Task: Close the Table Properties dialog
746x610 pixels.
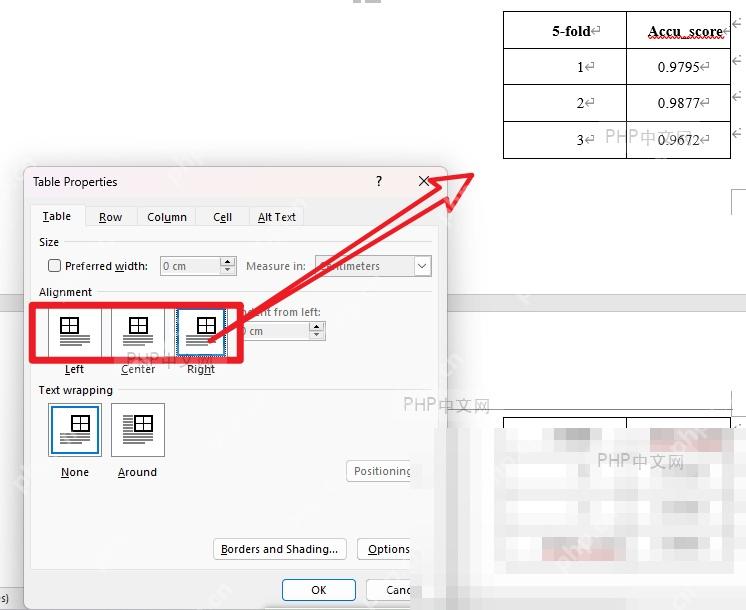Action: [424, 181]
